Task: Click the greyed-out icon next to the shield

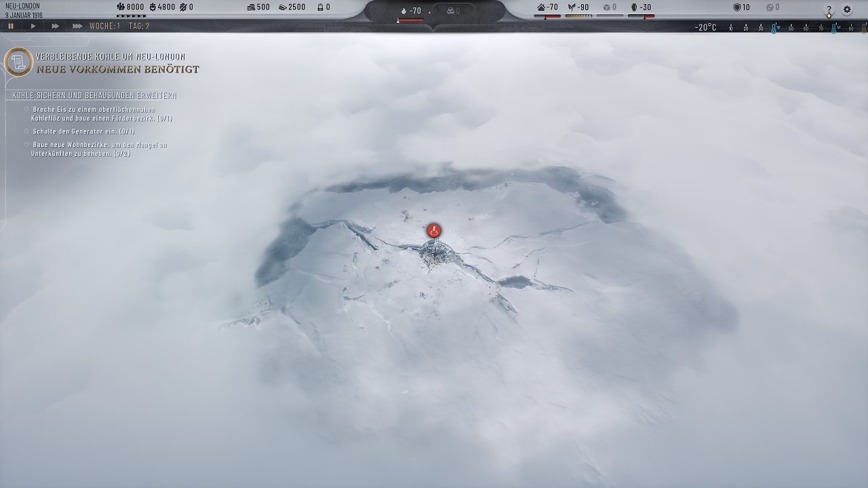Action: 770,7
